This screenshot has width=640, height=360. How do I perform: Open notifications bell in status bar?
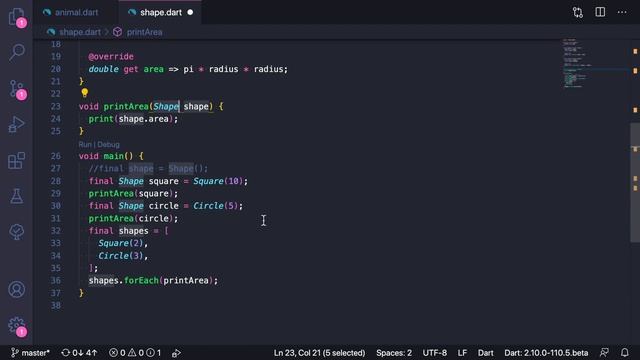pyautogui.click(x=624, y=353)
